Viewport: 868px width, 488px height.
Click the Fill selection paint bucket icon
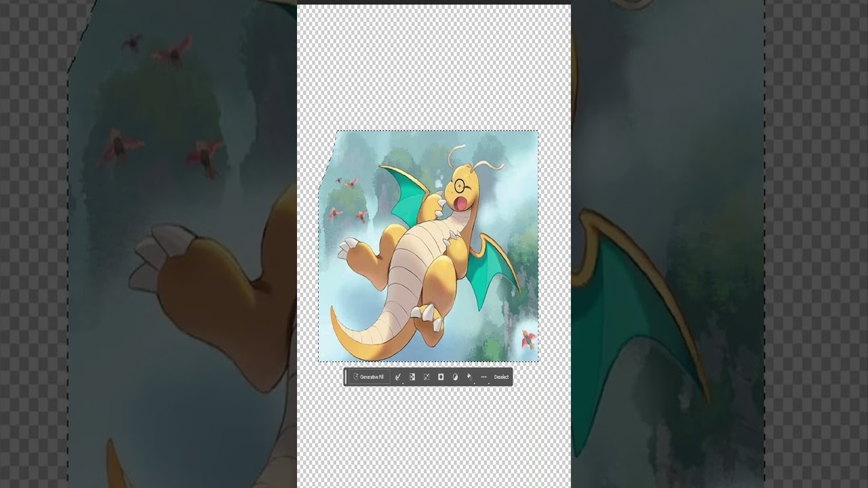[469, 377]
